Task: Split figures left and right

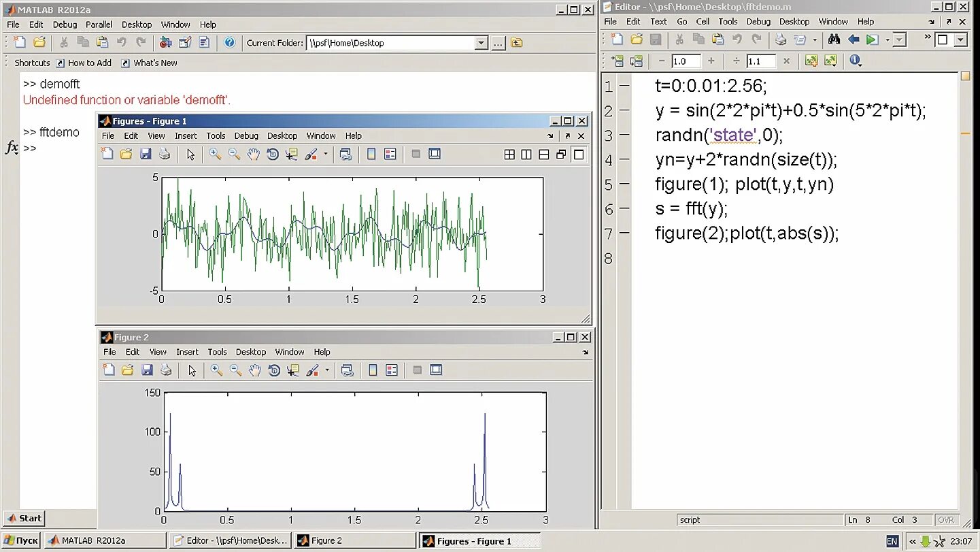Action: click(526, 155)
